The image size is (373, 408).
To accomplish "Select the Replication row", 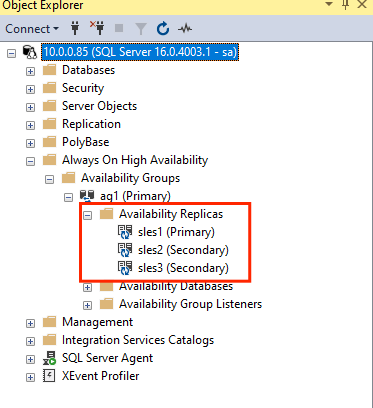I will tap(91, 124).
